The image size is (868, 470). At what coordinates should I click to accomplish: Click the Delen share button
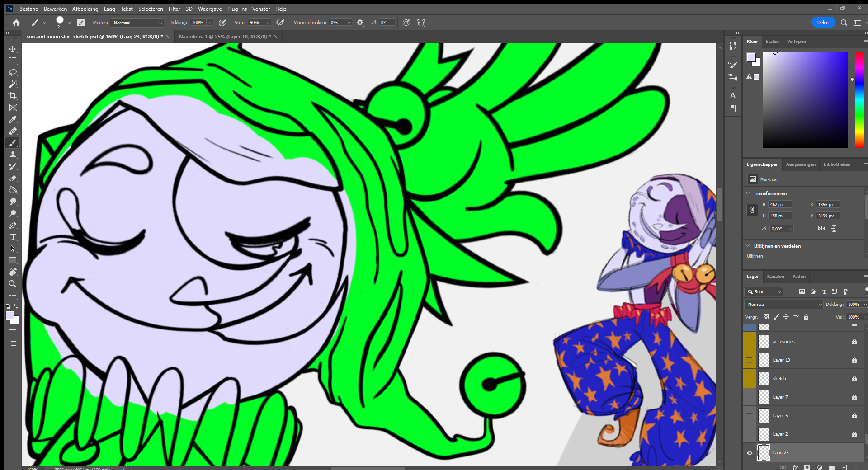(x=823, y=23)
